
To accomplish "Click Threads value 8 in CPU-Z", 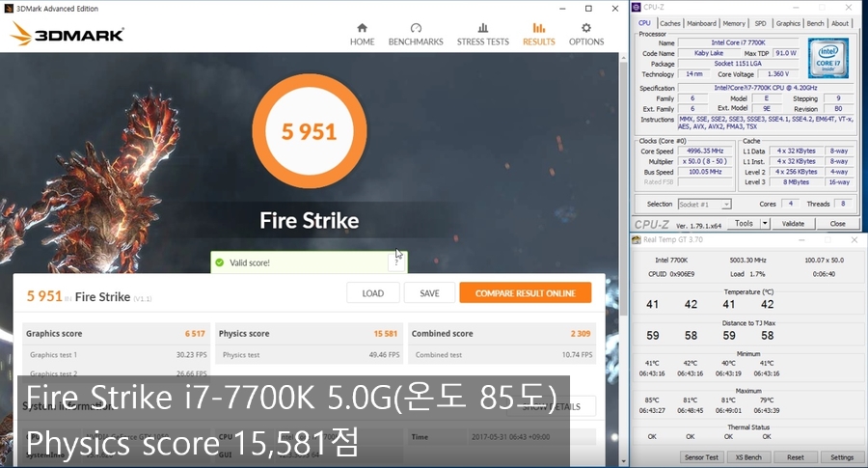I will pyautogui.click(x=843, y=204).
